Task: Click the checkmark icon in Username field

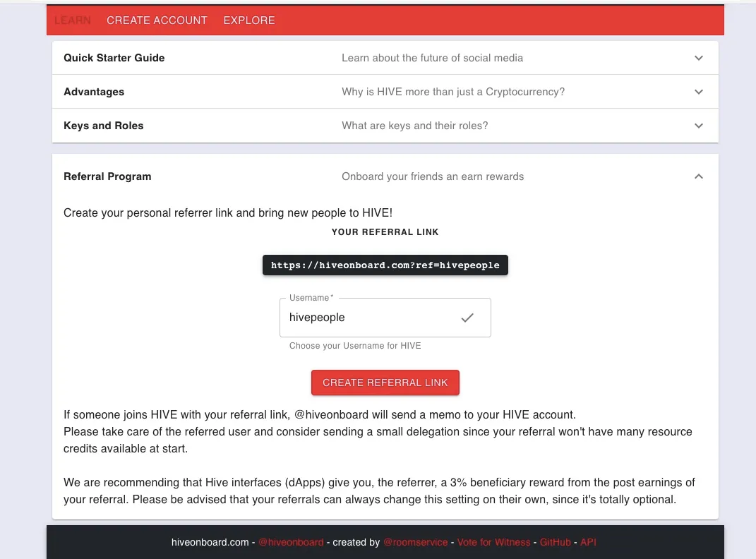Action: (467, 318)
